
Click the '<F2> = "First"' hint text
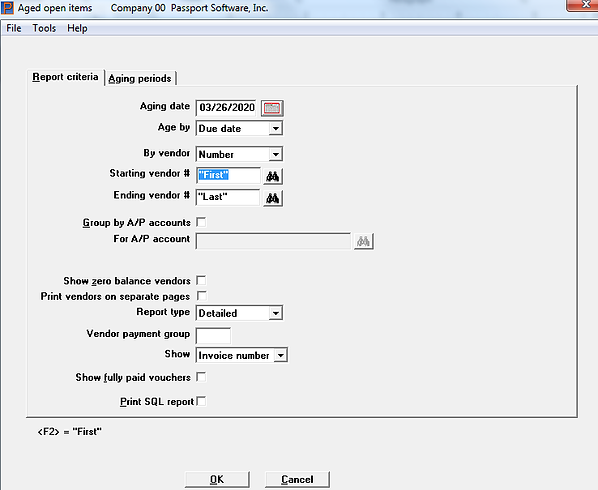pos(70,432)
